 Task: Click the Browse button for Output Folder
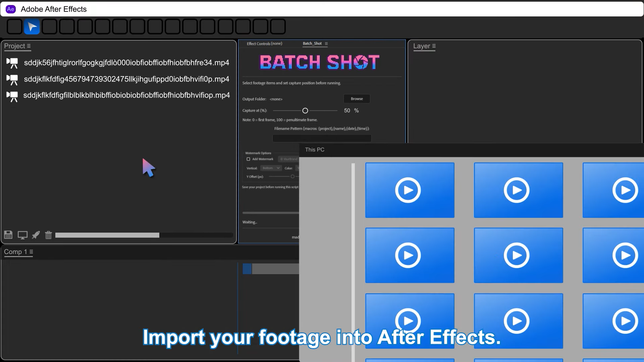point(357,99)
